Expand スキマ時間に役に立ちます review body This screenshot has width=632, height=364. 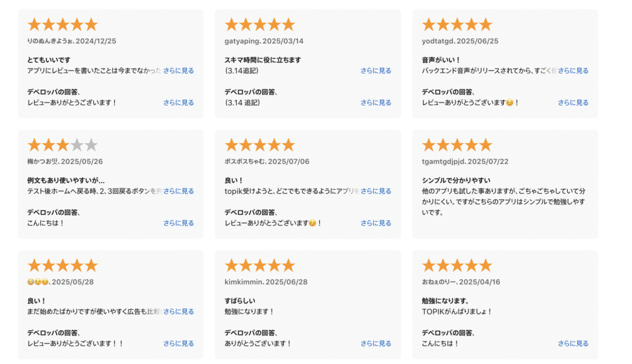tap(376, 70)
